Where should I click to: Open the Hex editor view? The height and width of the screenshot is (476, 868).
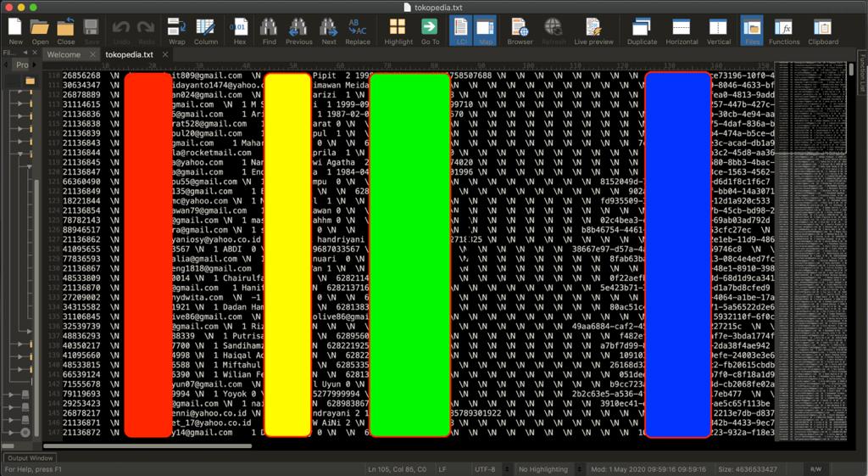tap(240, 30)
